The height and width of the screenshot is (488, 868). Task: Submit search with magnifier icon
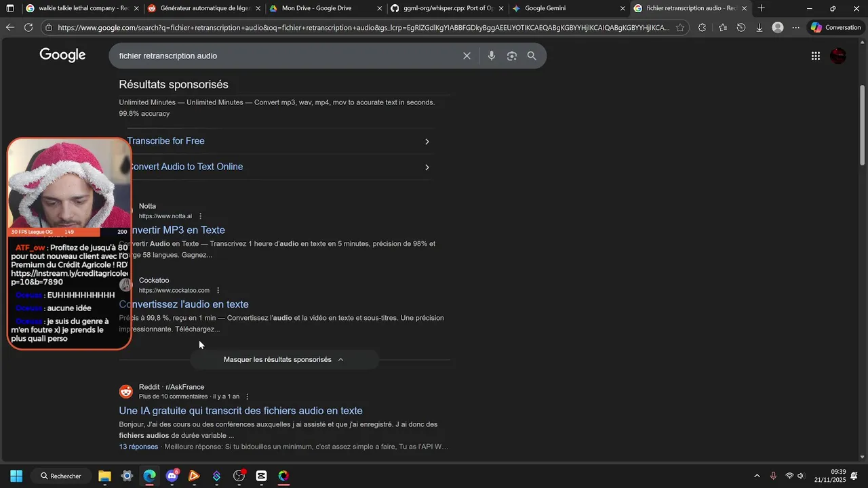click(x=532, y=56)
